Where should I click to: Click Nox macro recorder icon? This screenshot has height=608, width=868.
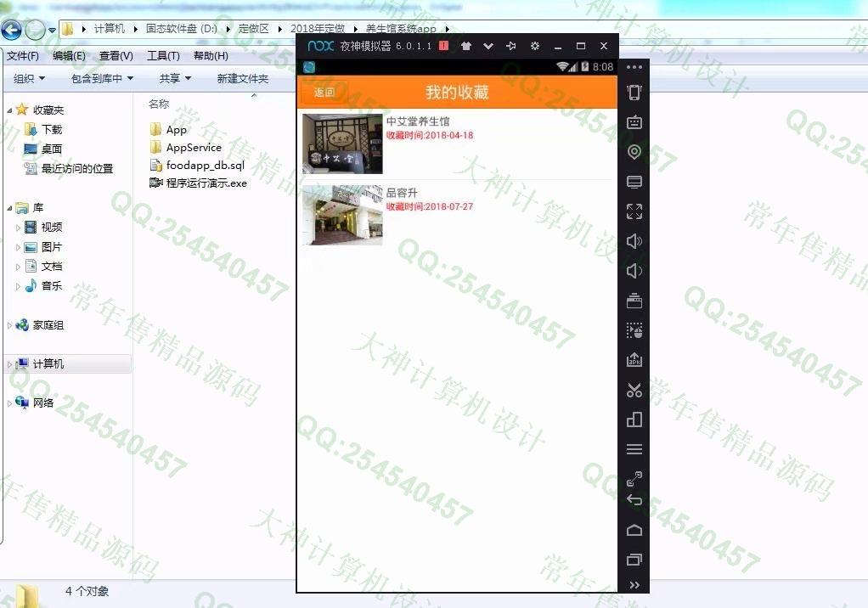(634, 330)
